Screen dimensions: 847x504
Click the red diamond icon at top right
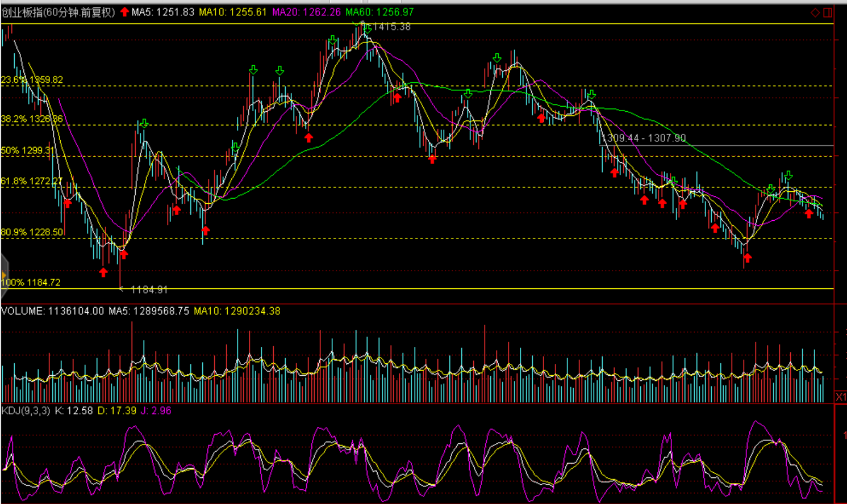pyautogui.click(x=815, y=12)
